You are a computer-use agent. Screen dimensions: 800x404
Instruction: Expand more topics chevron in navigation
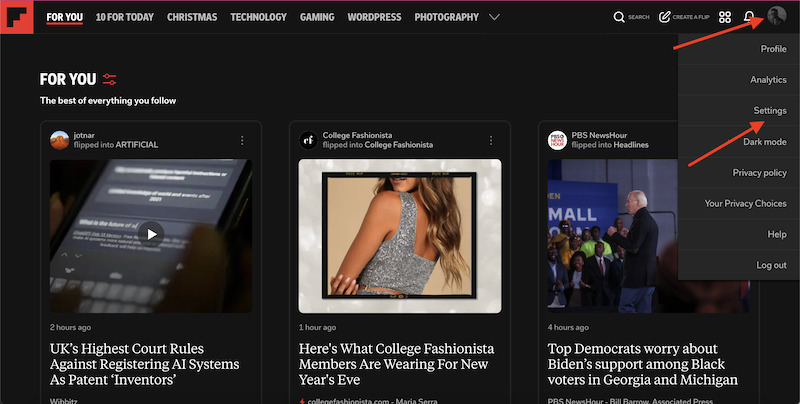[494, 17]
